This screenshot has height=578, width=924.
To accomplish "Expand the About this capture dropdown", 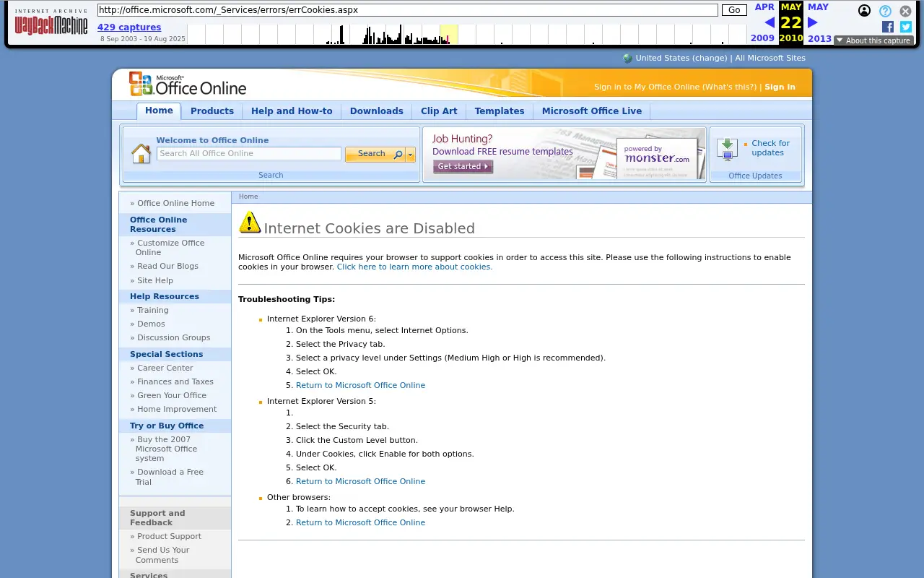I will pos(873,40).
